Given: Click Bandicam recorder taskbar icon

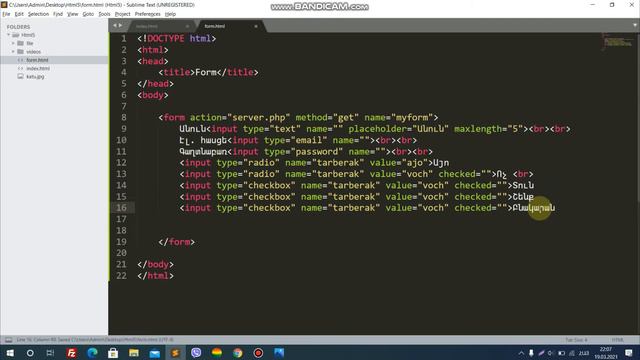Looking at the screenshot, I should [x=258, y=353].
